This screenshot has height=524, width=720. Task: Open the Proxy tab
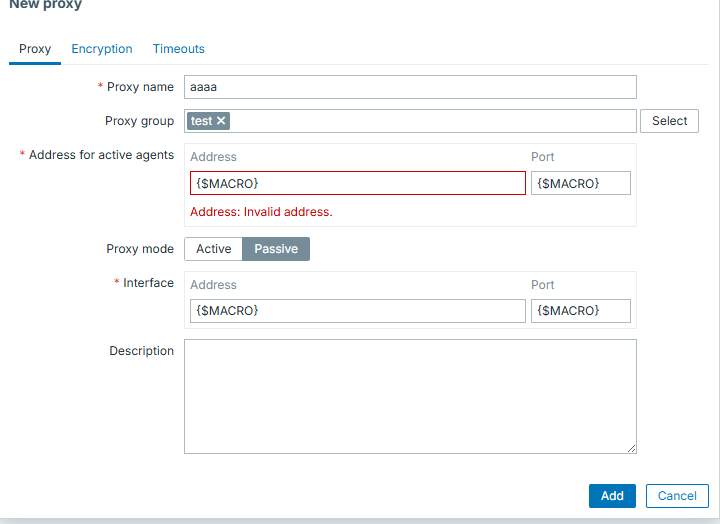35,49
